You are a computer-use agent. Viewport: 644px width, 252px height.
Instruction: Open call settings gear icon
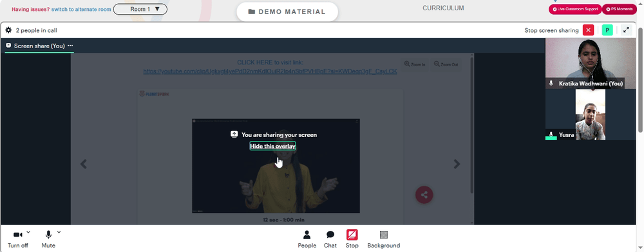tap(8, 30)
